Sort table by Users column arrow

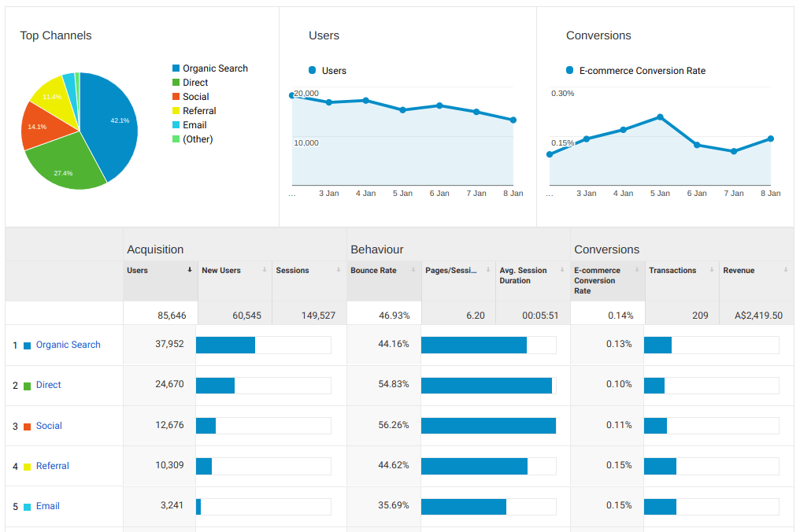pyautogui.click(x=190, y=270)
